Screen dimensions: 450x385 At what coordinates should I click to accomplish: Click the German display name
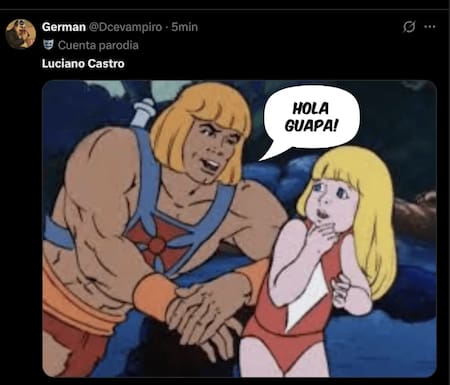64,27
